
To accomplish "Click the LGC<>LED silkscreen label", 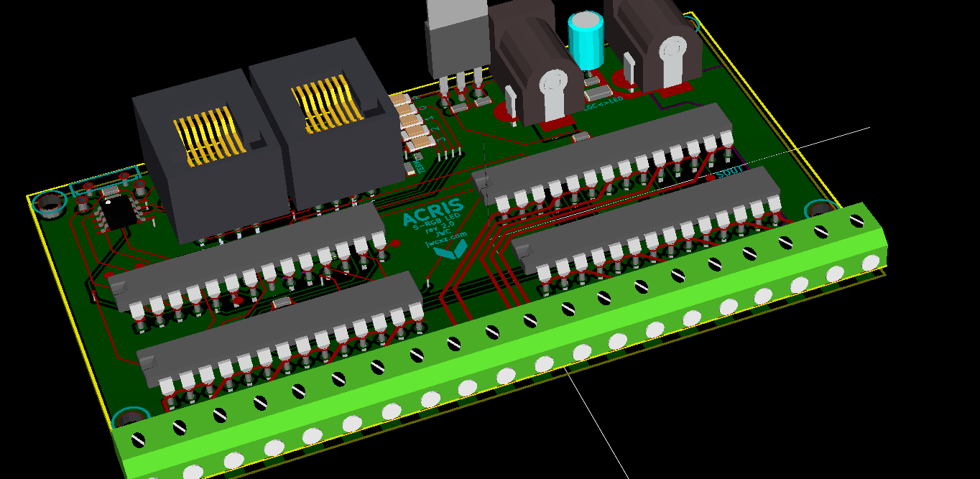I will [604, 108].
